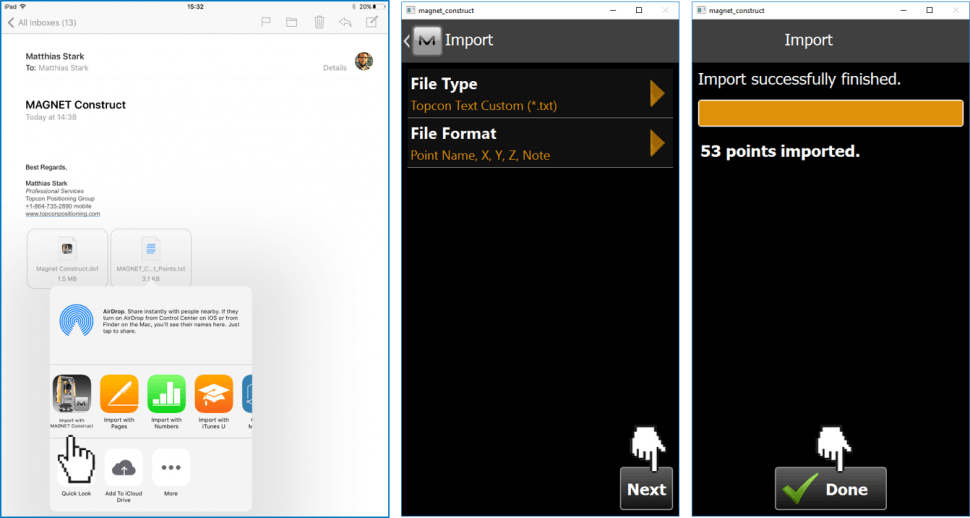Show sender Details
970x518 pixels.
click(x=335, y=67)
